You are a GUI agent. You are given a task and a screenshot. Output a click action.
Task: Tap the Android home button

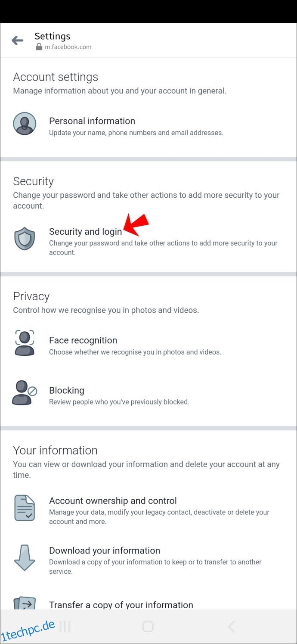(148, 626)
